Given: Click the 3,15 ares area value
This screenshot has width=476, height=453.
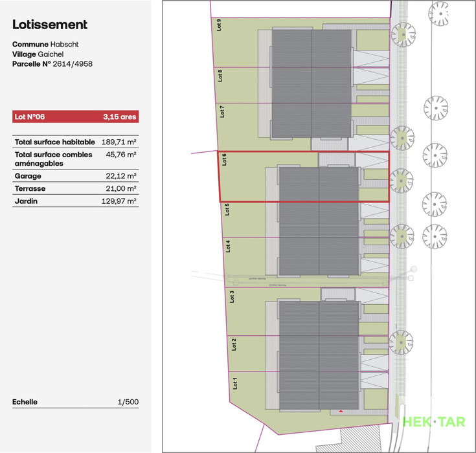Looking at the screenshot, I should coord(119,117).
